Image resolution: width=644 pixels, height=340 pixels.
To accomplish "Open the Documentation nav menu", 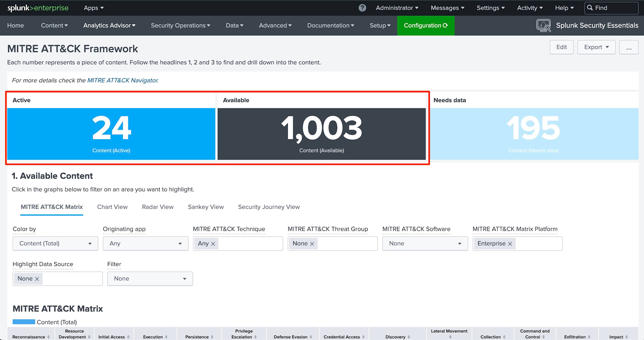I will [331, 25].
